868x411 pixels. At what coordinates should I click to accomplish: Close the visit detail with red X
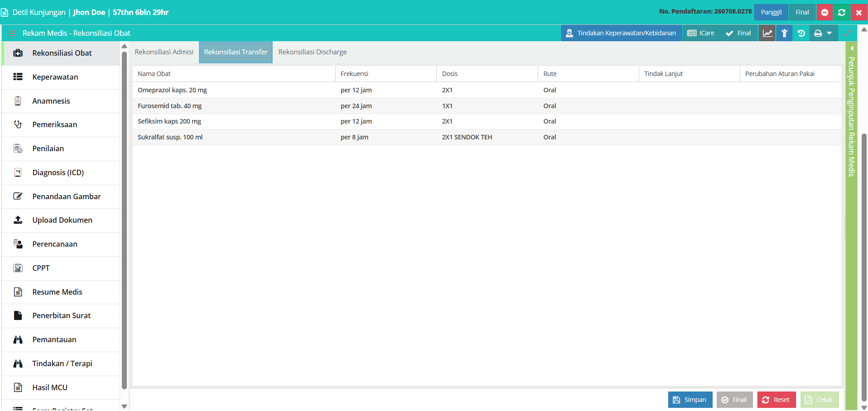tap(859, 12)
